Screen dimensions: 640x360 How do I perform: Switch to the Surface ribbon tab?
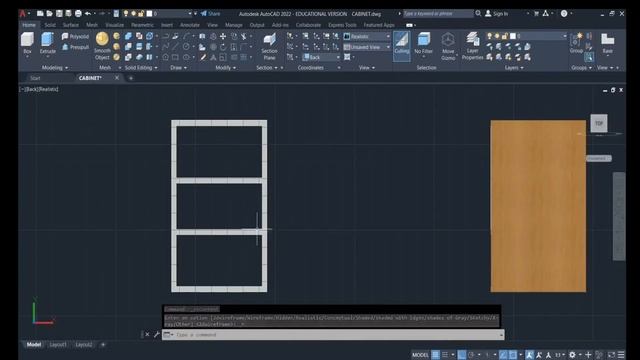71,25
